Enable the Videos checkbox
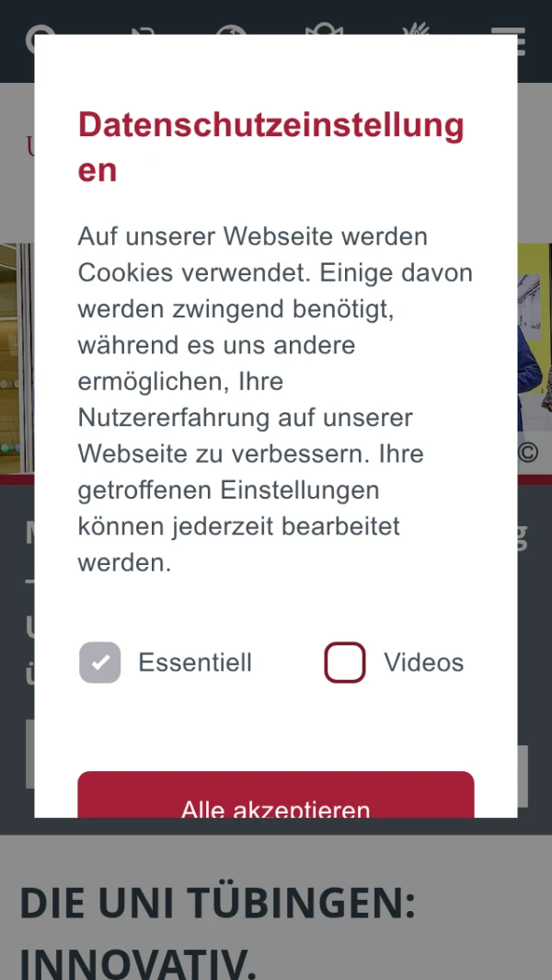 [x=344, y=663]
